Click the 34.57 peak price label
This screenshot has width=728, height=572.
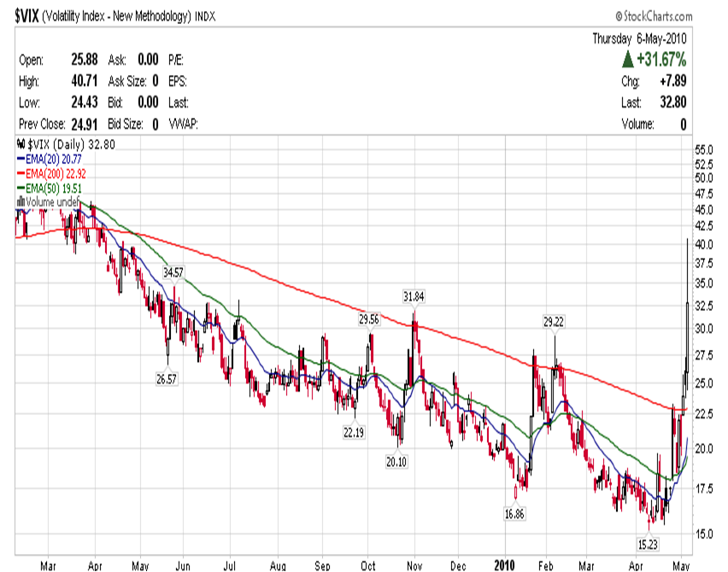[173, 272]
